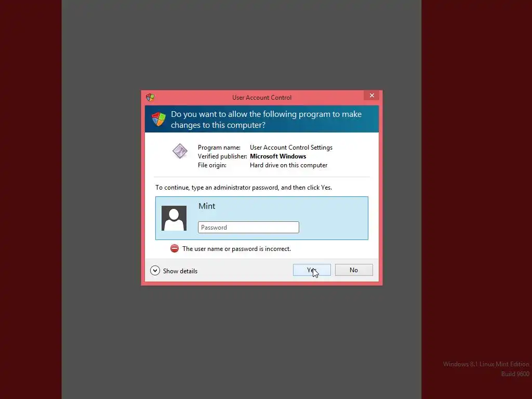Click 'User Account Control Settings' program name
532x399 pixels.
coord(291,148)
